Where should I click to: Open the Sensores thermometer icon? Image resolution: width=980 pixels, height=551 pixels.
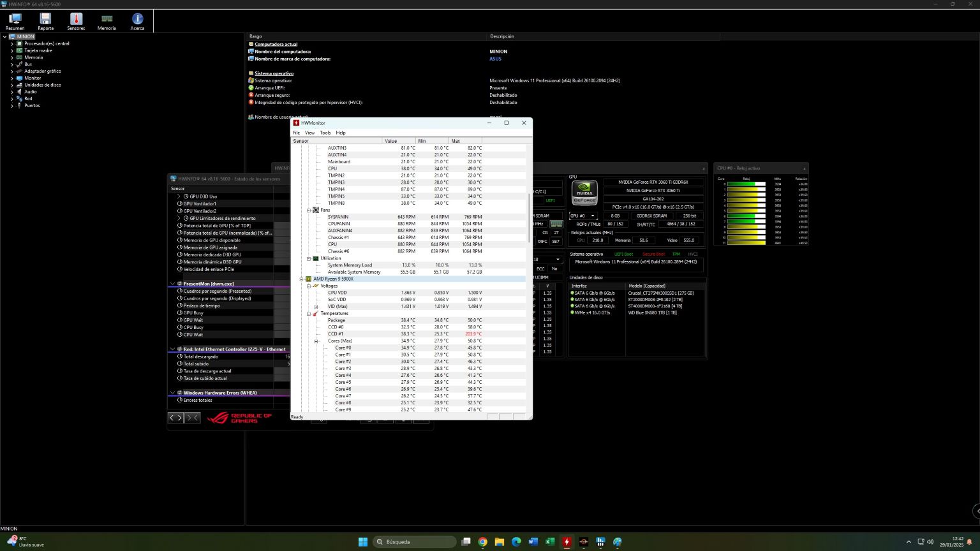(76, 21)
